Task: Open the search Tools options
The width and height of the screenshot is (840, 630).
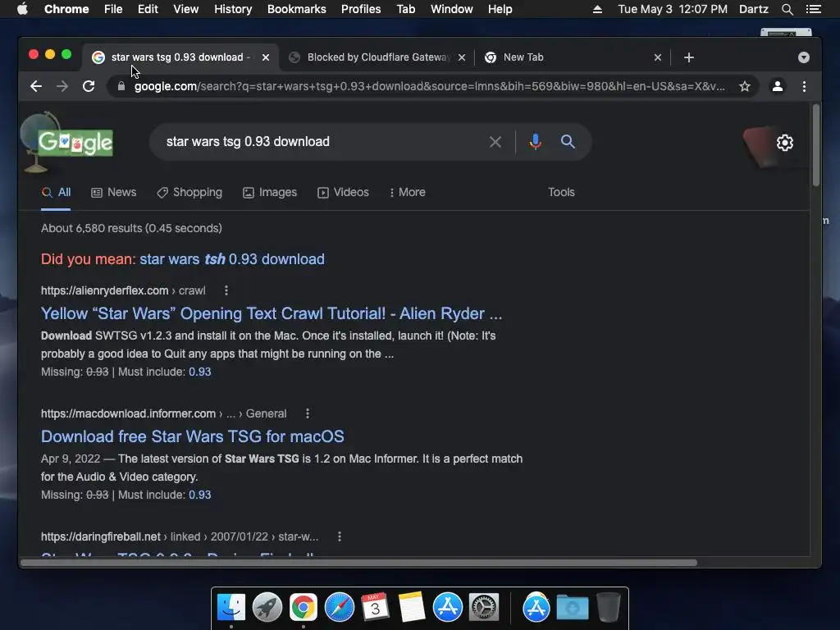Action: [561, 192]
